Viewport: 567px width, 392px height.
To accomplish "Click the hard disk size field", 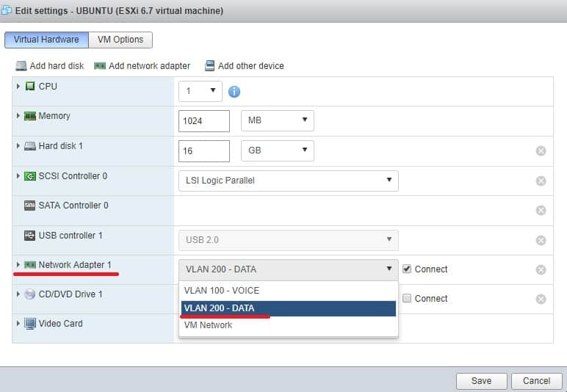I will 203,150.
